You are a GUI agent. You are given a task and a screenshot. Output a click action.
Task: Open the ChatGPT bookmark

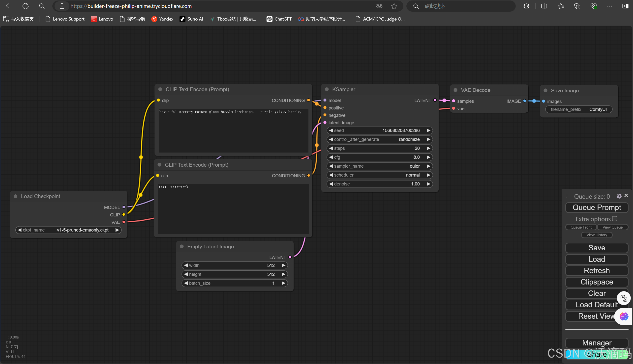[279, 19]
